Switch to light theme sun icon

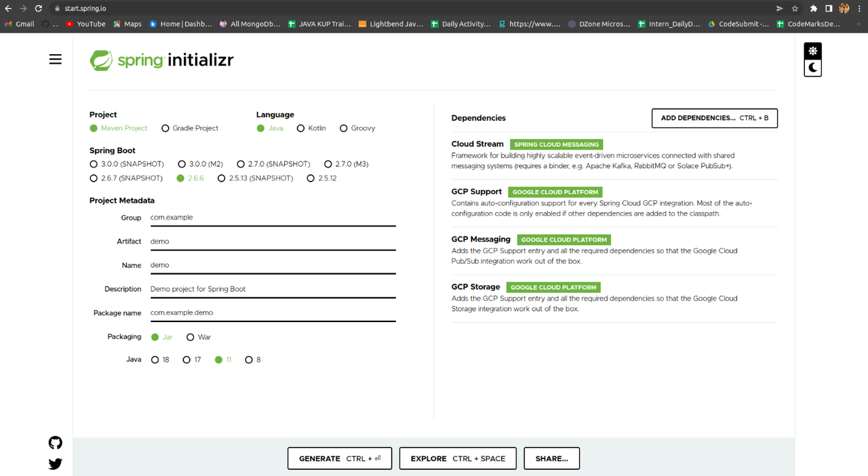pyautogui.click(x=812, y=51)
